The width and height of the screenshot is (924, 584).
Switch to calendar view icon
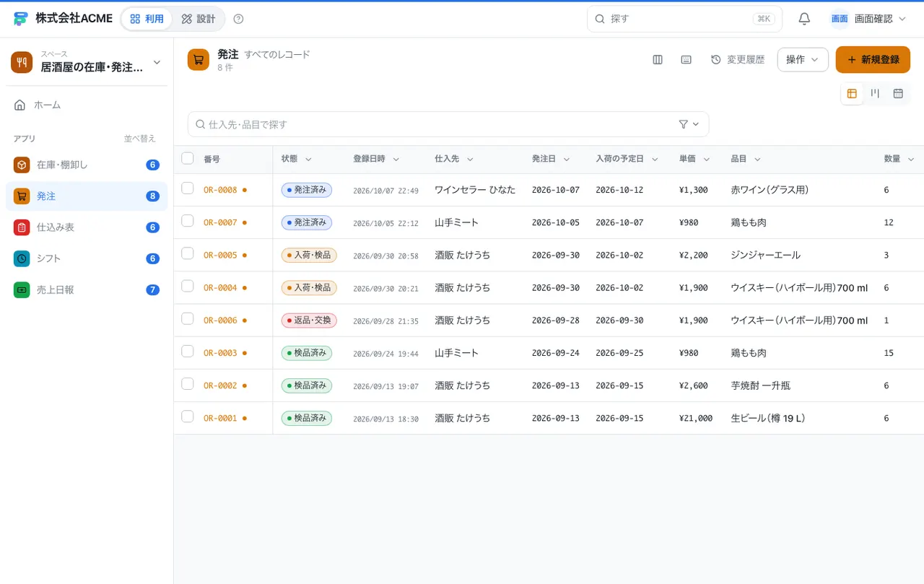tap(898, 93)
